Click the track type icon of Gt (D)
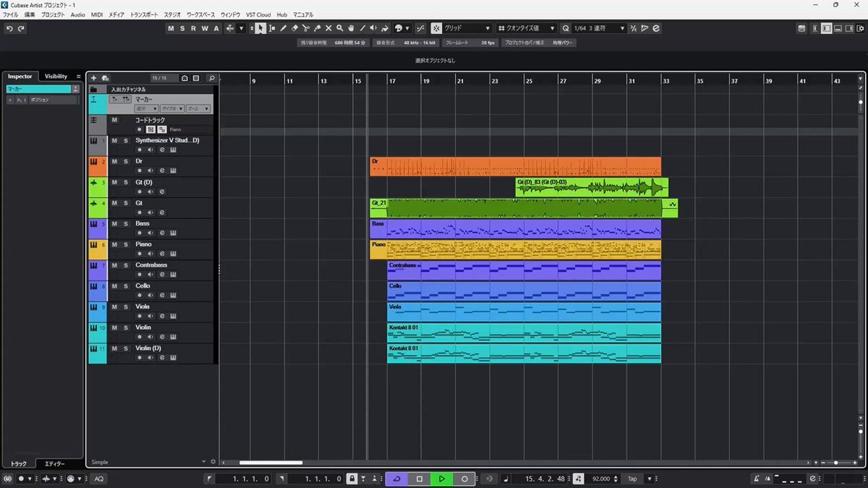Screen dimensions: 868x488 tap(93, 183)
